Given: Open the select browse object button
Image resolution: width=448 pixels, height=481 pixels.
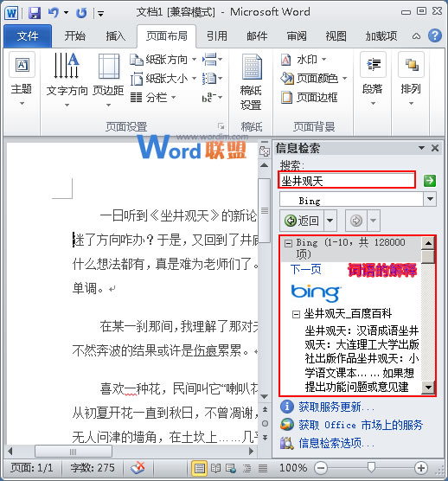Looking at the screenshot, I should point(265,423).
